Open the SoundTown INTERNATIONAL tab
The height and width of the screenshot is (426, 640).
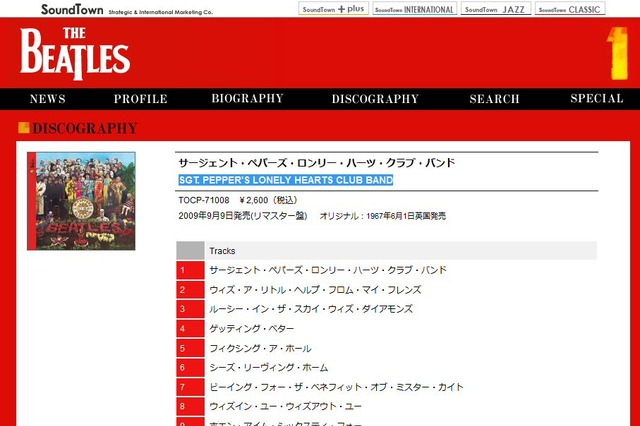pos(414,9)
